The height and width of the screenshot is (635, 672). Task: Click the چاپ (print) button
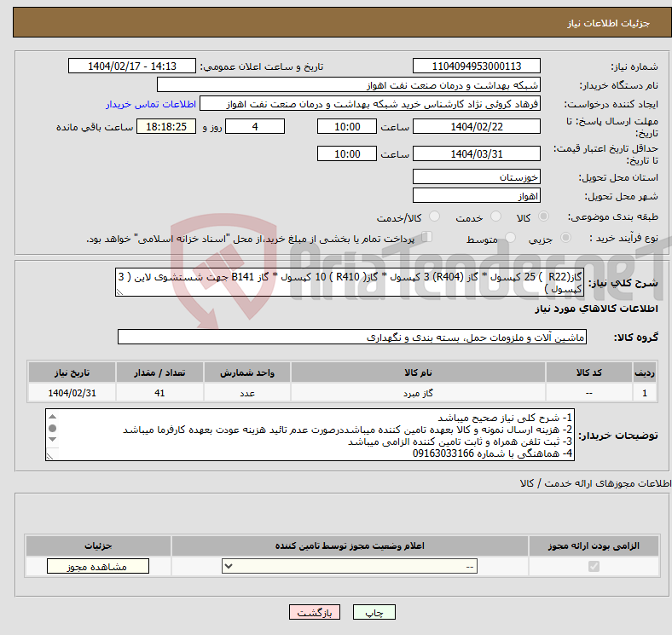point(374,612)
